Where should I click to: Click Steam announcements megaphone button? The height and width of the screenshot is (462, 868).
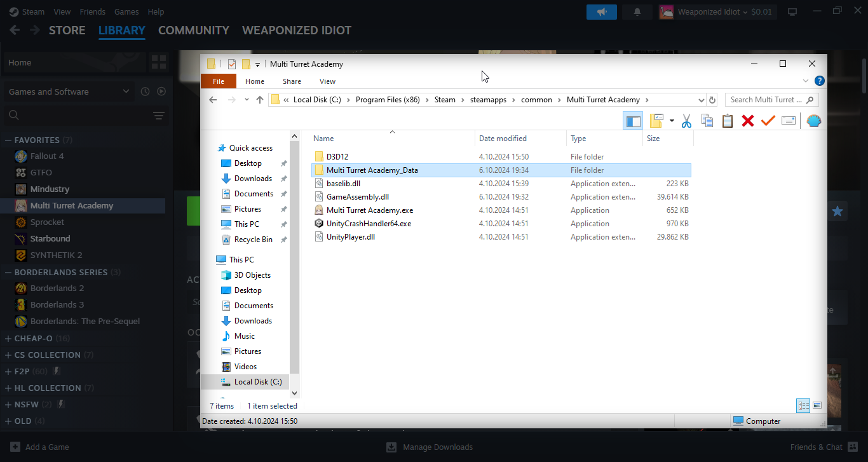601,11
